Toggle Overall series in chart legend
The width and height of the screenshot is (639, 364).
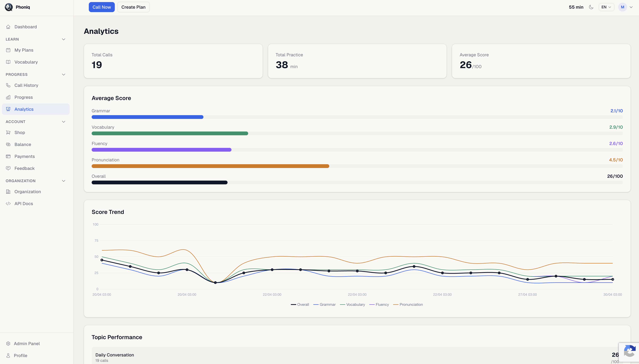(300, 305)
